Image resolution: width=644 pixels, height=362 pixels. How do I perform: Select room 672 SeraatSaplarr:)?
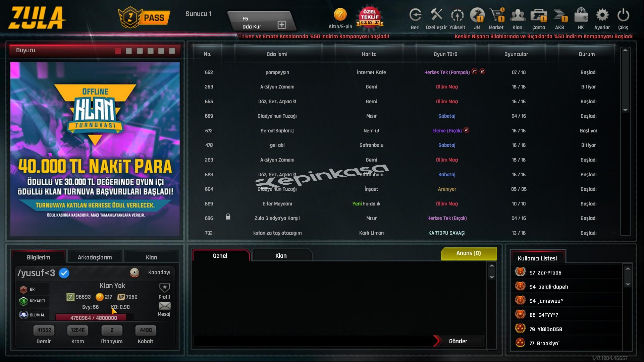tap(404, 131)
